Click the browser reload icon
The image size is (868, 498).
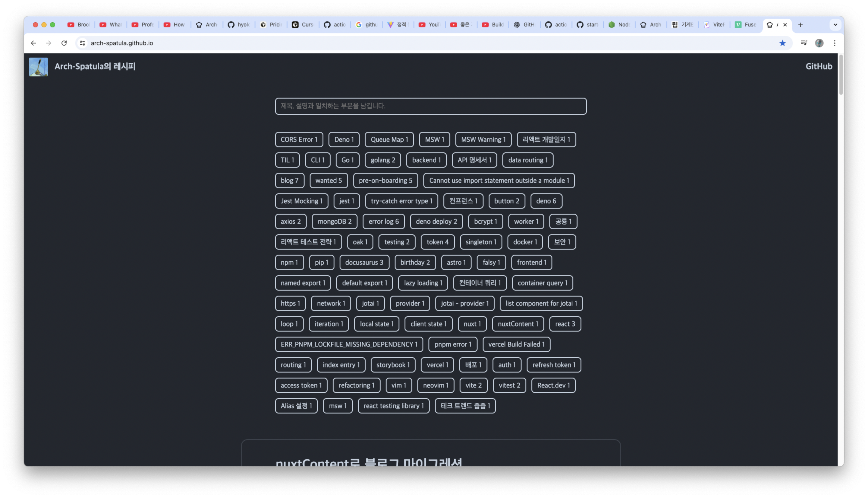pos(64,43)
